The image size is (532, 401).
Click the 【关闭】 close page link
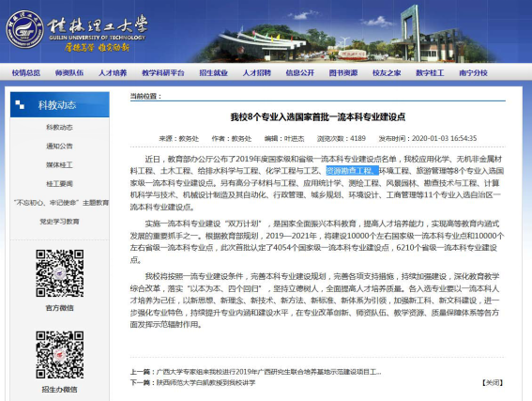(x=493, y=382)
